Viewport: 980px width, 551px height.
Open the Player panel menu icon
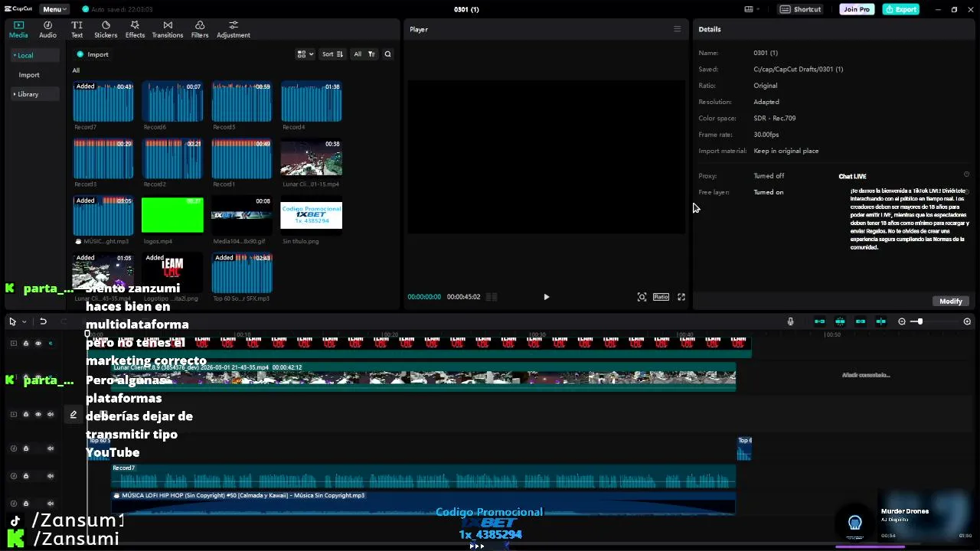pos(677,29)
